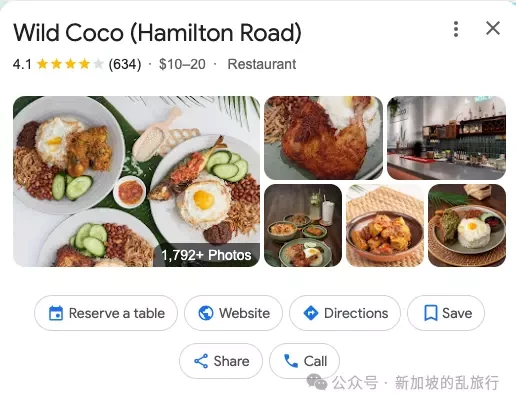This screenshot has height=404, width=516.
Task: Click the bookmark Save icon
Action: (x=431, y=313)
